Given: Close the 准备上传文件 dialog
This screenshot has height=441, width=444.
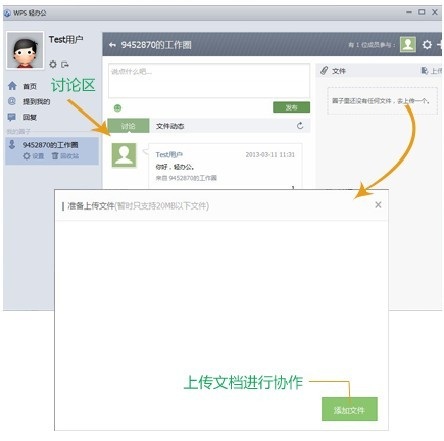Looking at the screenshot, I should coord(378,204).
